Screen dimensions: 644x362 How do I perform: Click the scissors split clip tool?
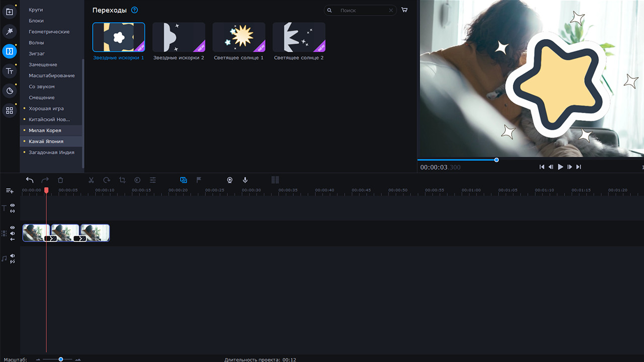pyautogui.click(x=91, y=180)
